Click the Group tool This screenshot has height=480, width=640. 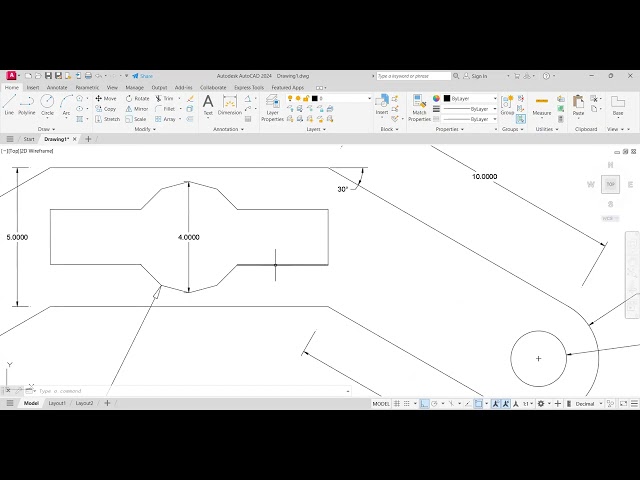(x=507, y=104)
